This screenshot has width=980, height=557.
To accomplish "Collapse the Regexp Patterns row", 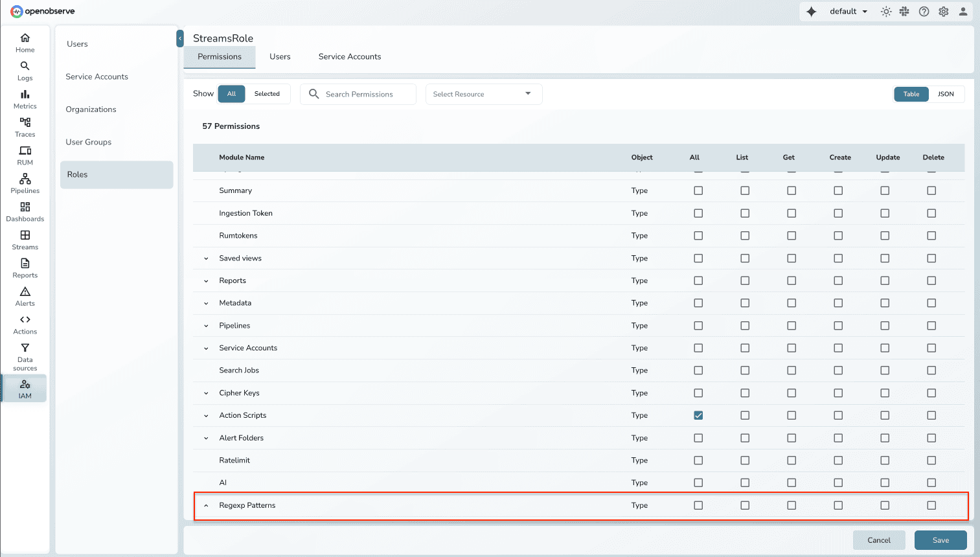I will pyautogui.click(x=205, y=505).
